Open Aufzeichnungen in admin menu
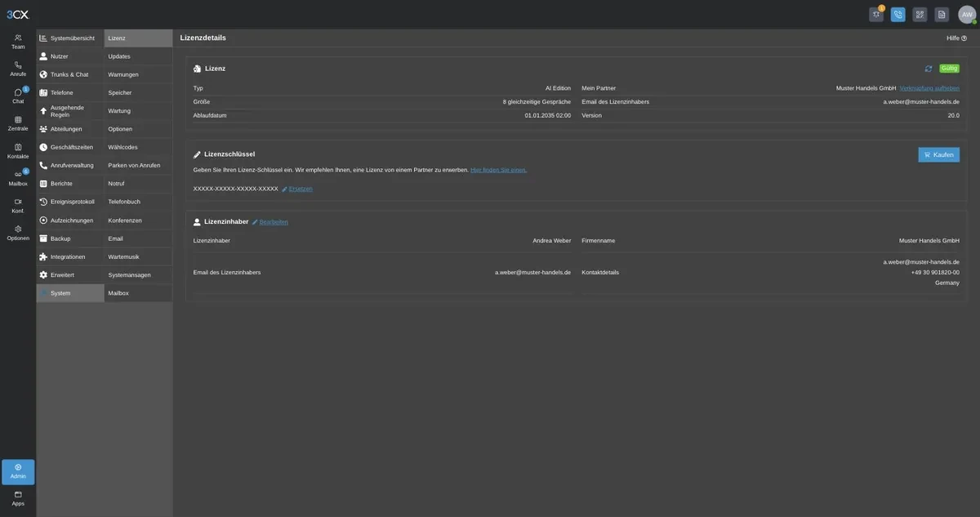Image resolution: width=980 pixels, height=517 pixels. (x=70, y=221)
